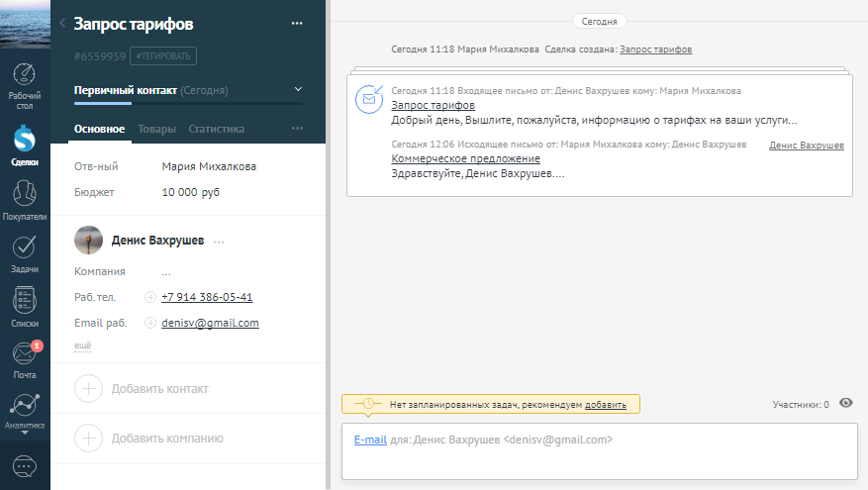Open Аналитика in sidebar

click(x=25, y=411)
